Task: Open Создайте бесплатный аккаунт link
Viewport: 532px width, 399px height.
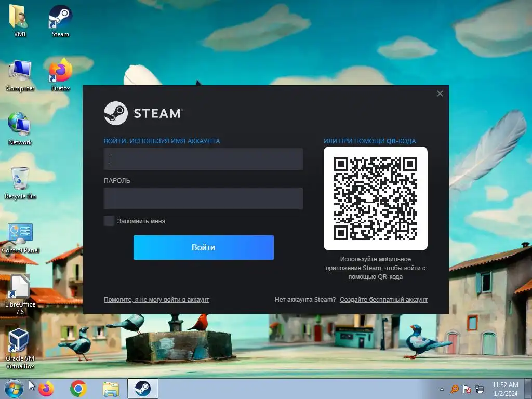Action: pos(384,300)
